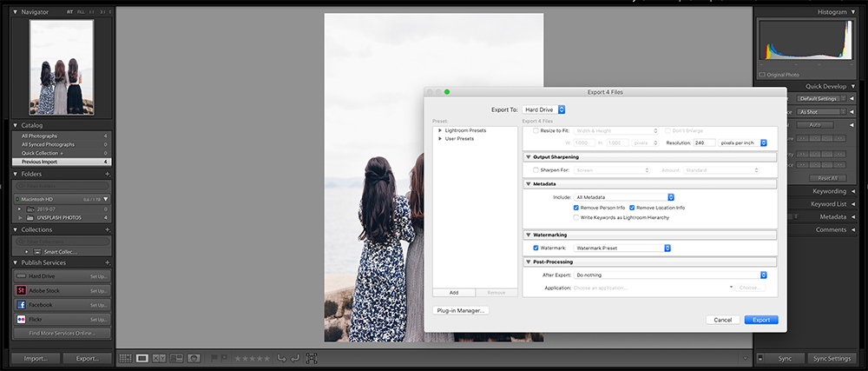The image size is (868, 371).
Task: Select FILL zoom in Navigator header
Action: [x=81, y=11]
